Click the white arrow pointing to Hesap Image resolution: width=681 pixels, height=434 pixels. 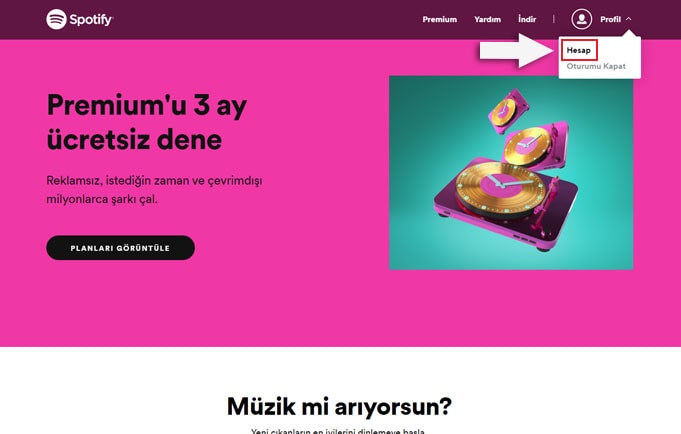[516, 51]
